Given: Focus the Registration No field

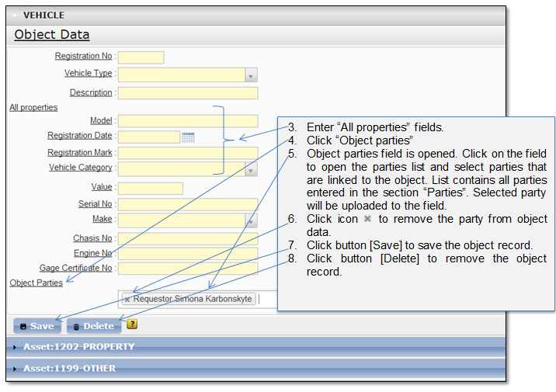Looking at the screenshot, I should coord(141,57).
